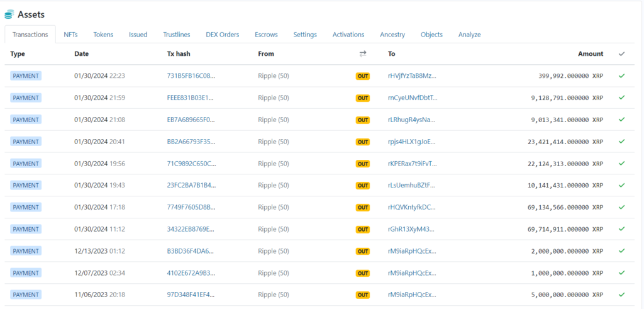The width and height of the screenshot is (644, 309).
Task: Open recipient address rLsUemhuBZtF
Action: [412, 186]
